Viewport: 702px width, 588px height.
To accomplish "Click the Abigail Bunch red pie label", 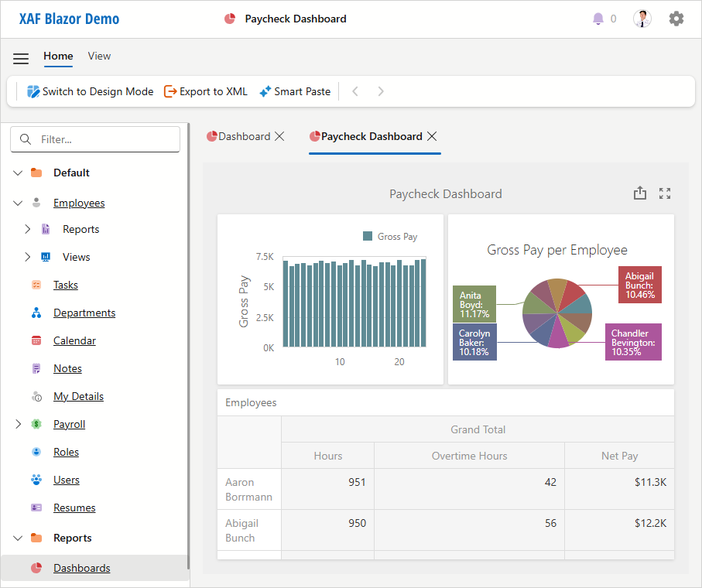I will tap(640, 285).
